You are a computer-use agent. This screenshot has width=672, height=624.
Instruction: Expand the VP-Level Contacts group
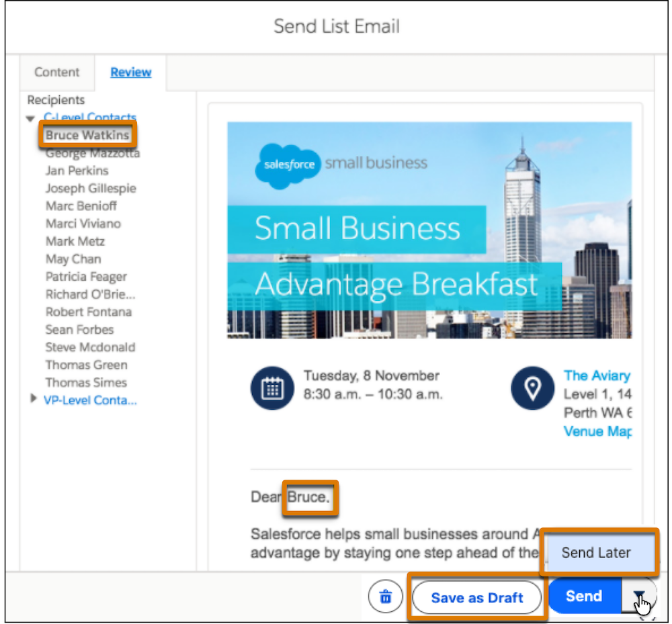(x=33, y=398)
